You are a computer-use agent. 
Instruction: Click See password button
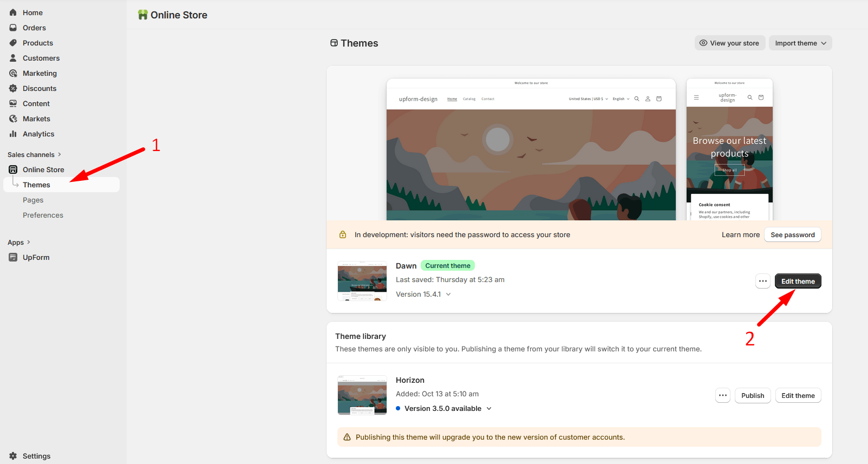click(x=793, y=234)
